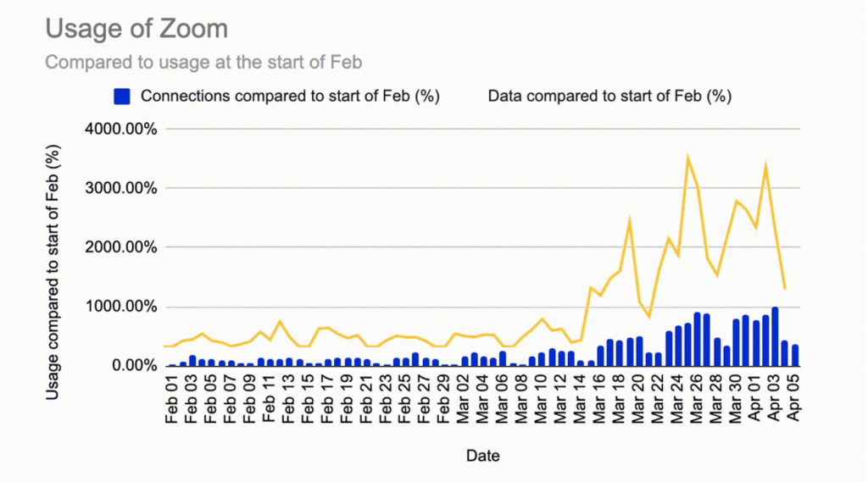868x482 pixels.
Task: Click the 'Mar 16' x-axis date label
Action: click(x=599, y=400)
